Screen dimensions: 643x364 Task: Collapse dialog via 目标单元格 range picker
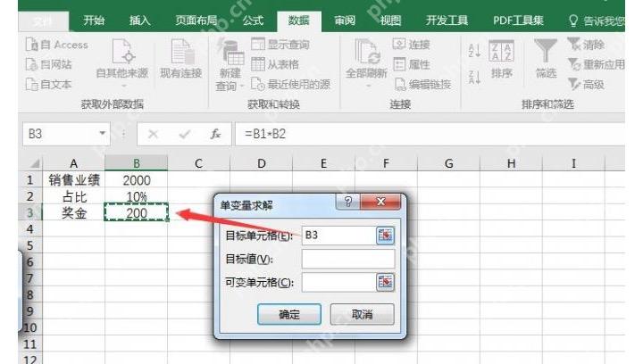(x=385, y=235)
